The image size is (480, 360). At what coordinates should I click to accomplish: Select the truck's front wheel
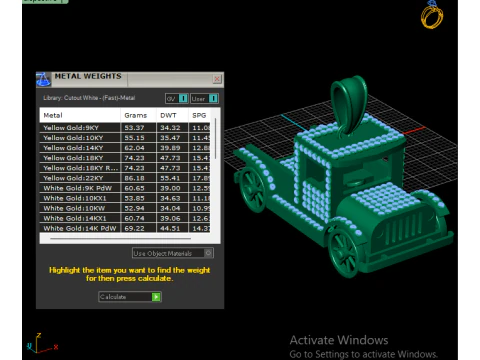tap(343, 252)
